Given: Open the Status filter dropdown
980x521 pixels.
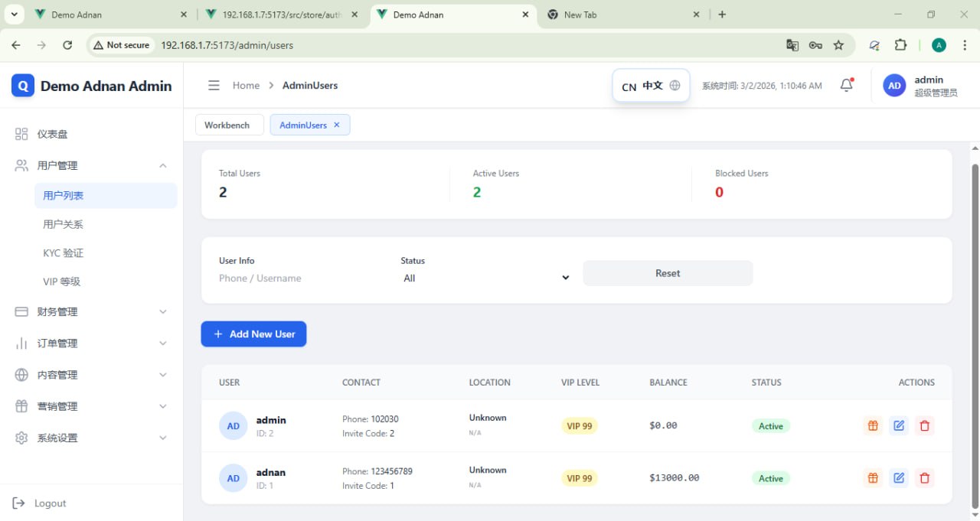Looking at the screenshot, I should pos(486,278).
